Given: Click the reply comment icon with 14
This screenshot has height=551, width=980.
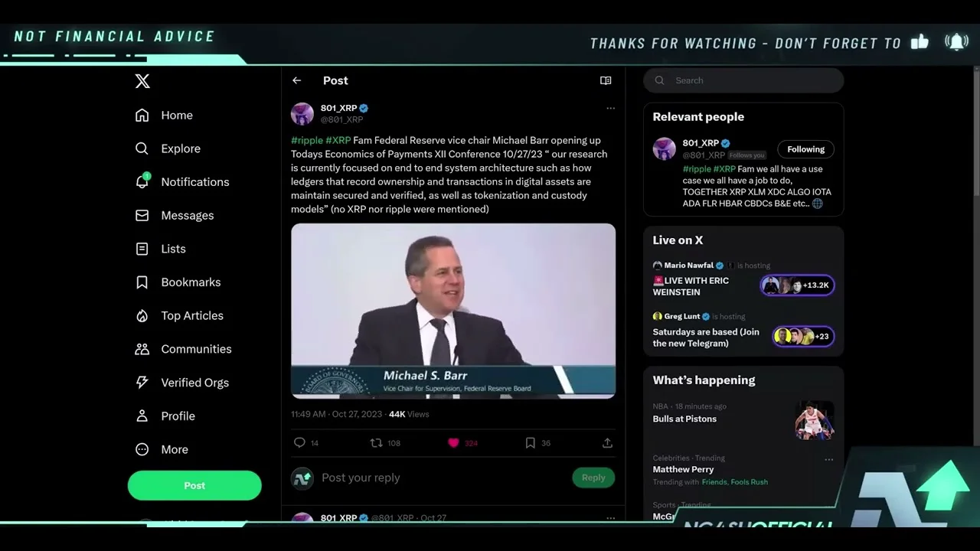Looking at the screenshot, I should (x=300, y=443).
